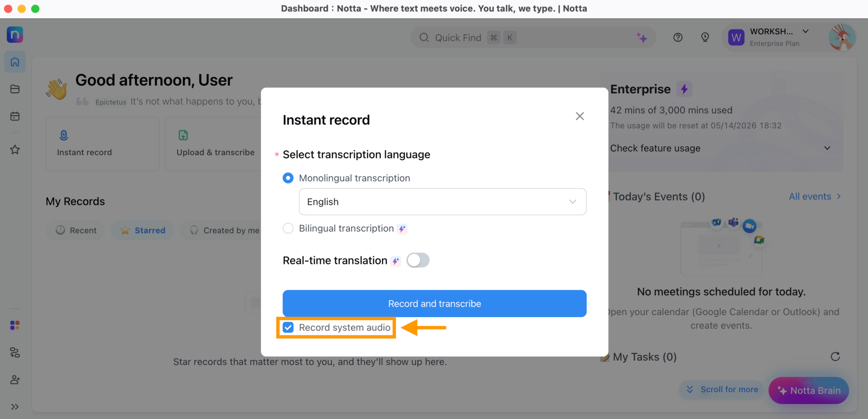The width and height of the screenshot is (868, 419).
Task: Click the My Tasks (0) heading
Action: tap(645, 357)
